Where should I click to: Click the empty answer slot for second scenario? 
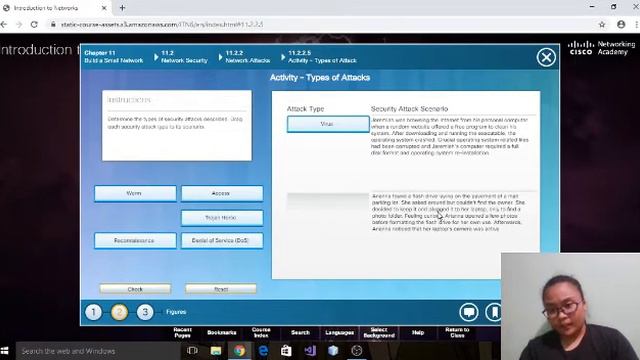point(328,201)
